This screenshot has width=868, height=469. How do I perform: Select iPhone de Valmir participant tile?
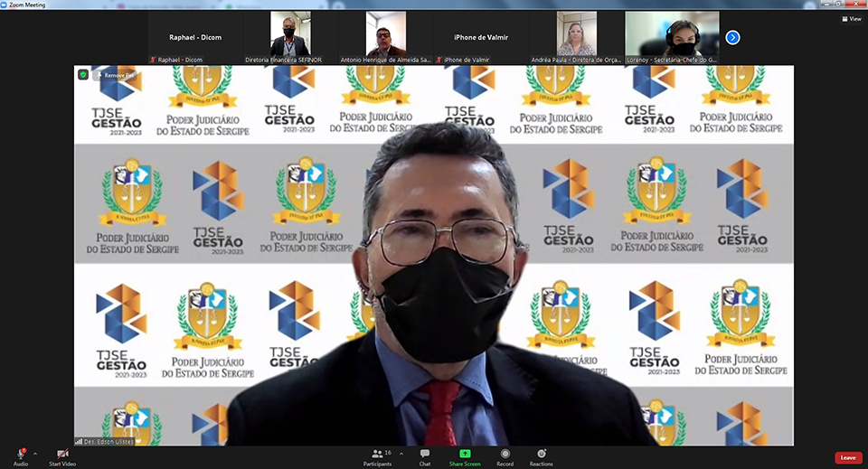click(480, 37)
